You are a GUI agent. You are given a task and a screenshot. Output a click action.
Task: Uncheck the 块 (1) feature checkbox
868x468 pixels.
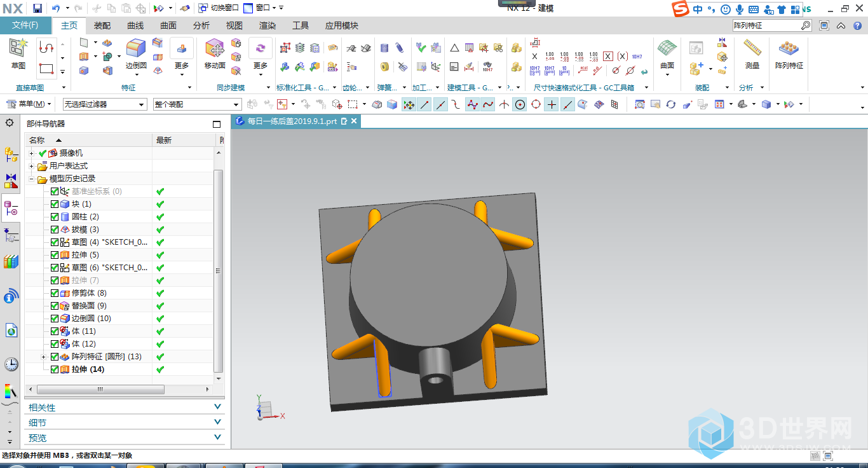pyautogui.click(x=55, y=204)
